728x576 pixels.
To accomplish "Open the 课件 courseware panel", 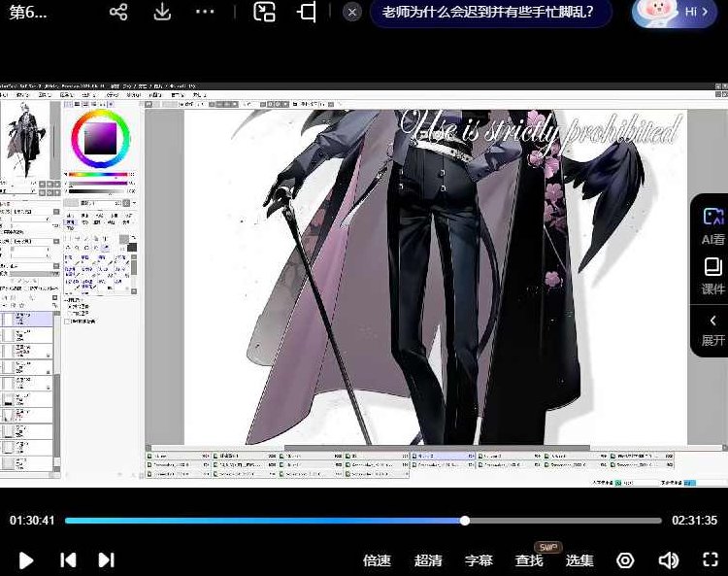I will click(712, 277).
